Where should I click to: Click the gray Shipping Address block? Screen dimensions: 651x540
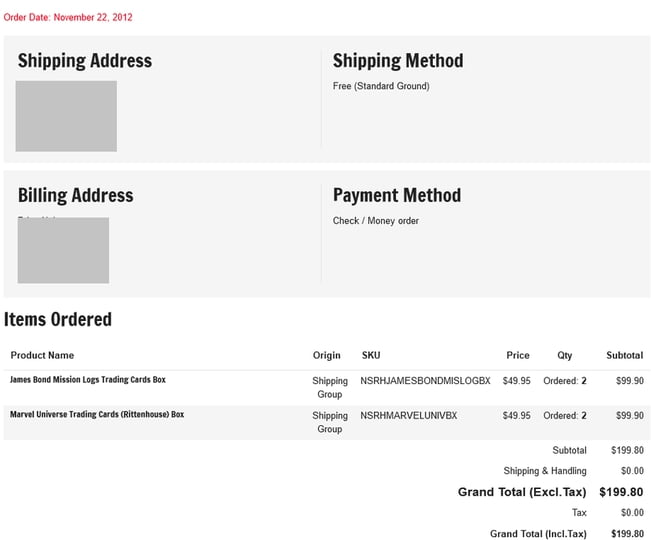click(x=66, y=116)
